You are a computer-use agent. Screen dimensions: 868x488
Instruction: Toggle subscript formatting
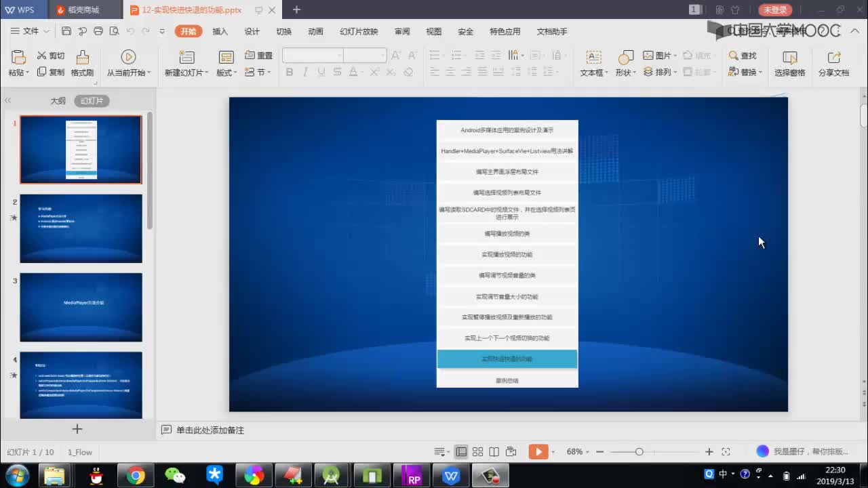391,72
